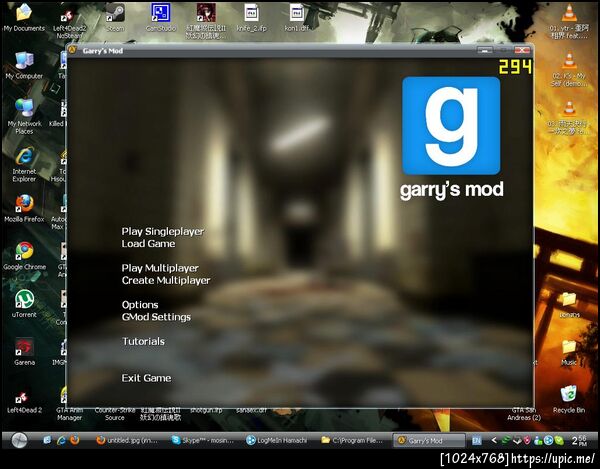Select the Counter-Strike Source desktop shortcut
The width and height of the screenshot is (600, 469).
pyautogui.click(x=115, y=414)
